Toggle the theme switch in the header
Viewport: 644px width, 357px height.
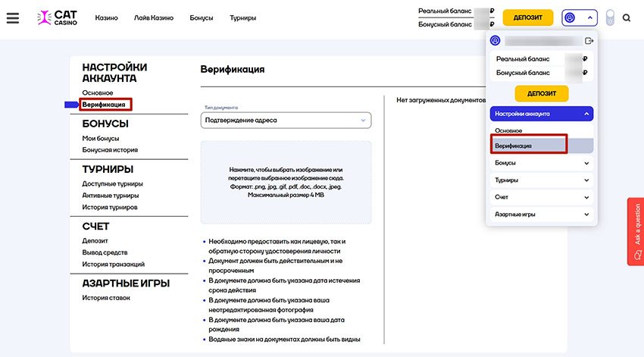(610, 17)
